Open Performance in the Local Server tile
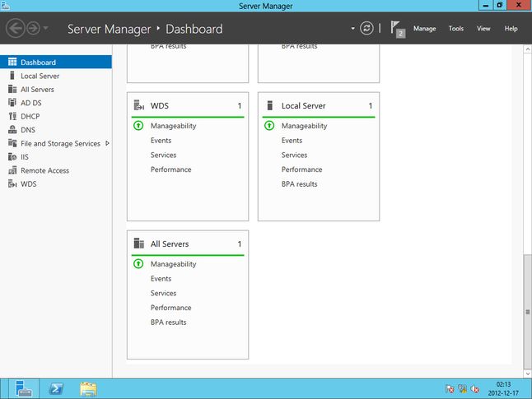532x399 pixels. (301, 169)
